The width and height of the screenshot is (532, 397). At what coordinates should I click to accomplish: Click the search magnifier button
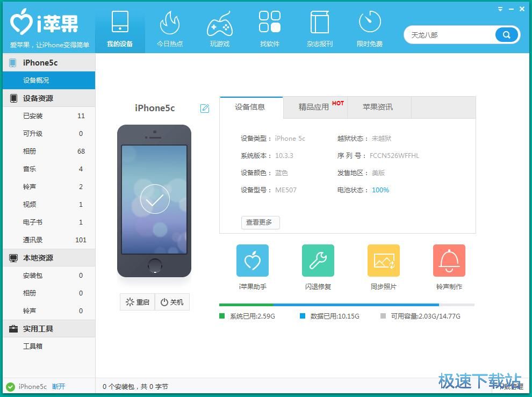point(507,34)
